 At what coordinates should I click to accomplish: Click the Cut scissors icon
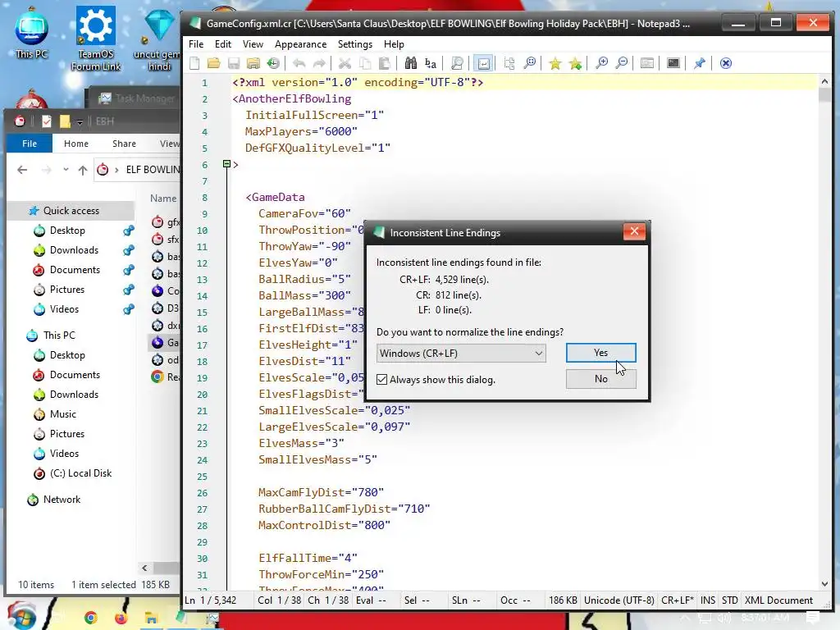click(x=345, y=63)
